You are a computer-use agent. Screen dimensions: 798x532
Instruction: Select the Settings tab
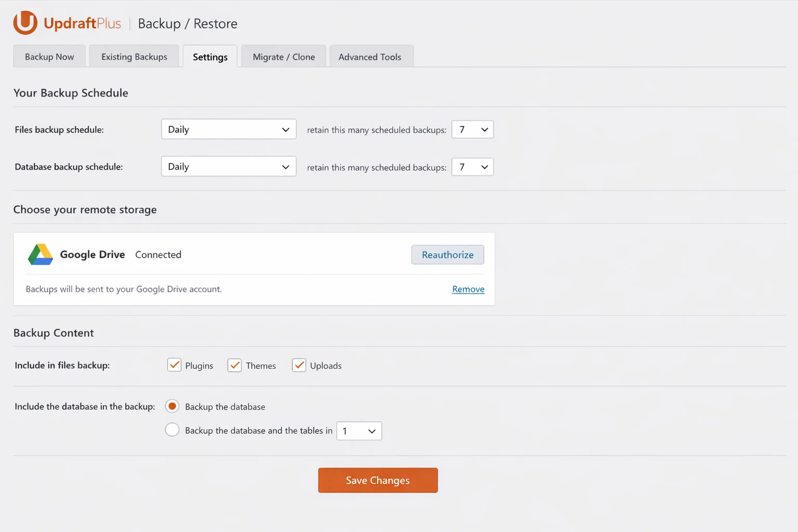[210, 57]
